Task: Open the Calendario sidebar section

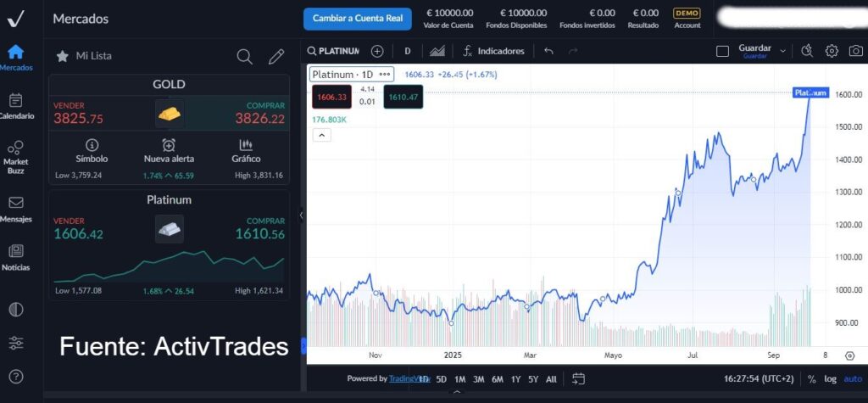Action: coord(15,106)
